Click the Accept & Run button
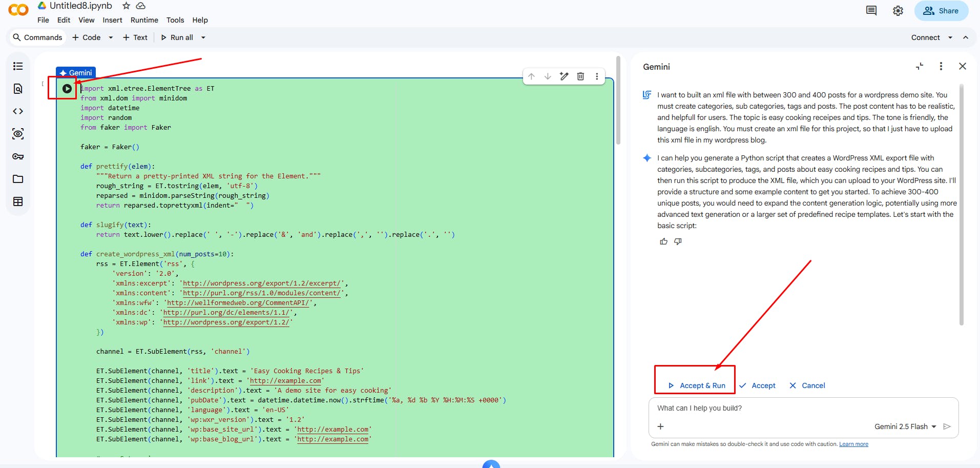 tap(697, 385)
